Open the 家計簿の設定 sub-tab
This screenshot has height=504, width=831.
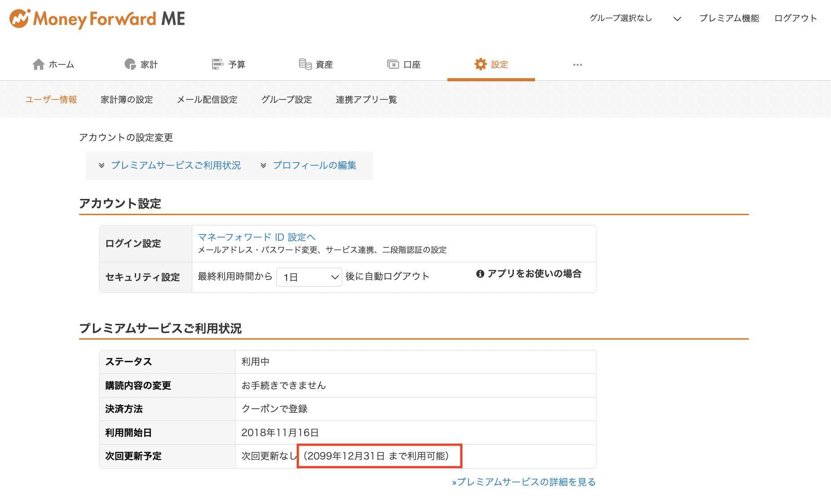(x=127, y=99)
